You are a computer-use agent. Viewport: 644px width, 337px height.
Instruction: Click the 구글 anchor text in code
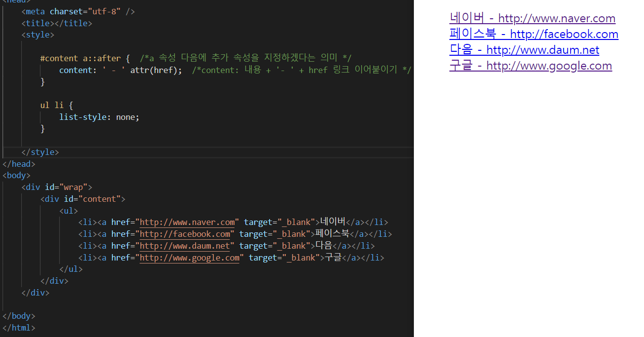click(x=333, y=258)
